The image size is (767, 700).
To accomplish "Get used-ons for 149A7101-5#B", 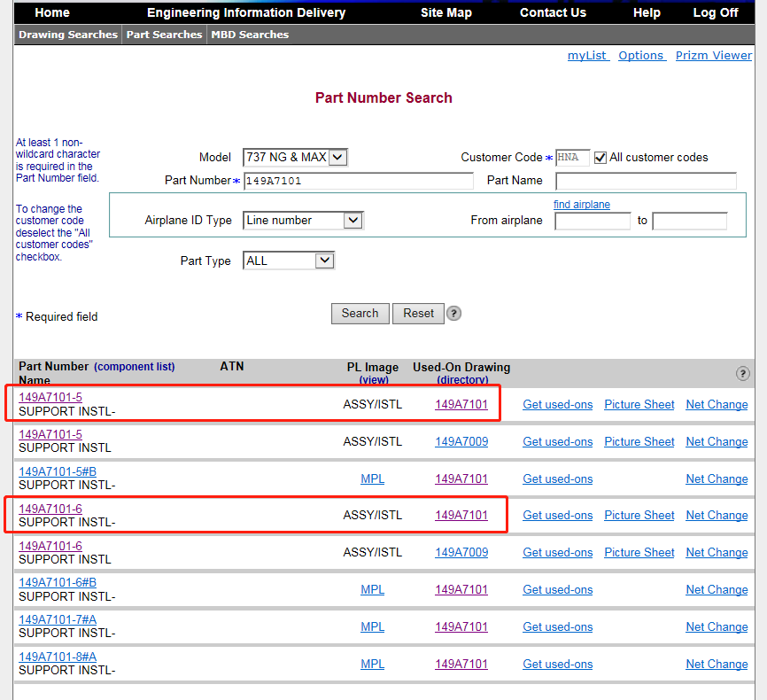I will pyautogui.click(x=558, y=478).
